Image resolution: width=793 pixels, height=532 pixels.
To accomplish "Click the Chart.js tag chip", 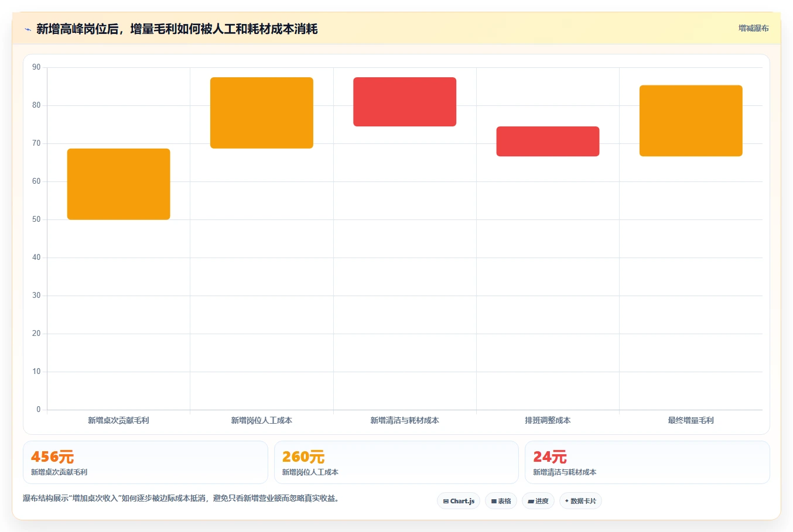I will [459, 501].
